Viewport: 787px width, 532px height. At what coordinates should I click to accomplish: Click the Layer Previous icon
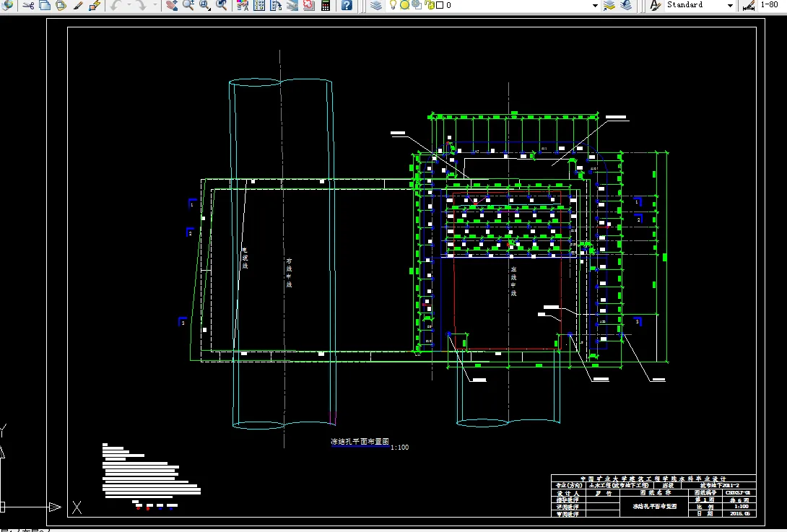pyautogui.click(x=626, y=5)
